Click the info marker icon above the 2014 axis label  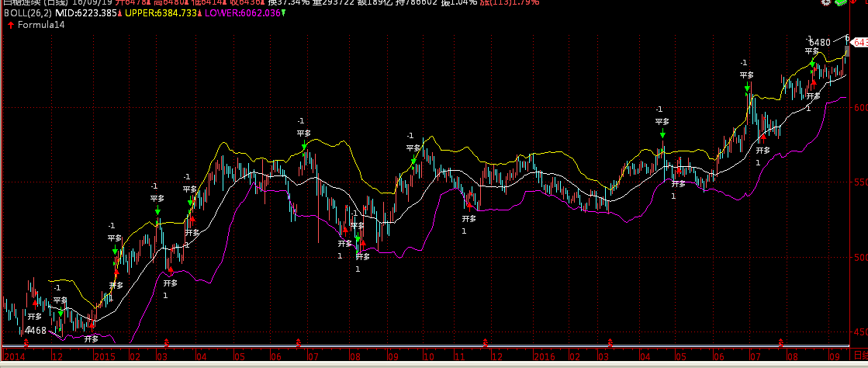[26, 343]
